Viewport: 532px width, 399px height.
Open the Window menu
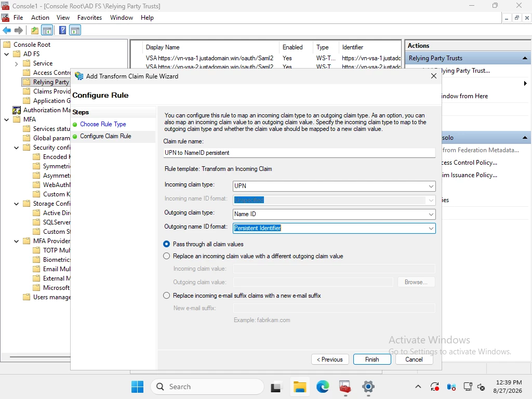point(122,18)
